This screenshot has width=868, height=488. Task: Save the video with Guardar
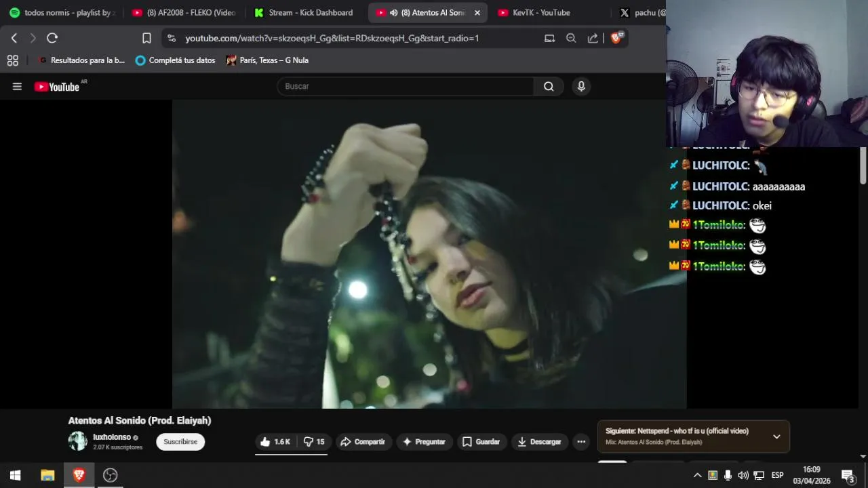pos(481,442)
